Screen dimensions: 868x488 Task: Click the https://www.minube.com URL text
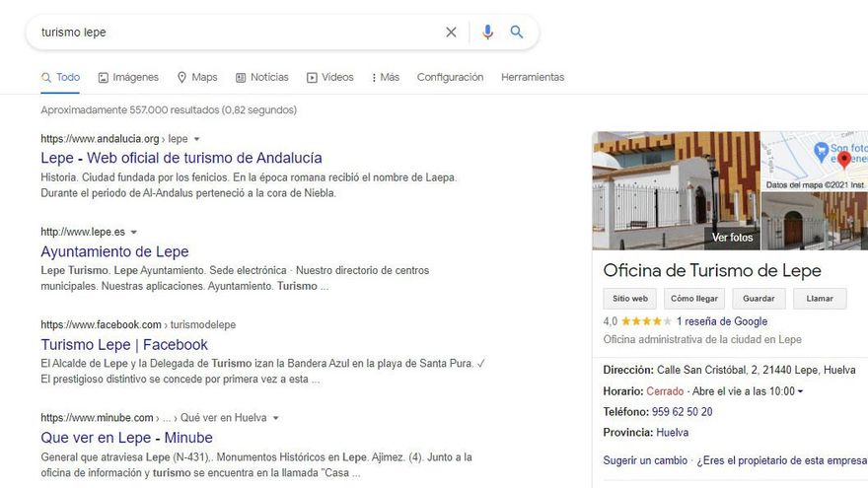pyautogui.click(x=97, y=418)
